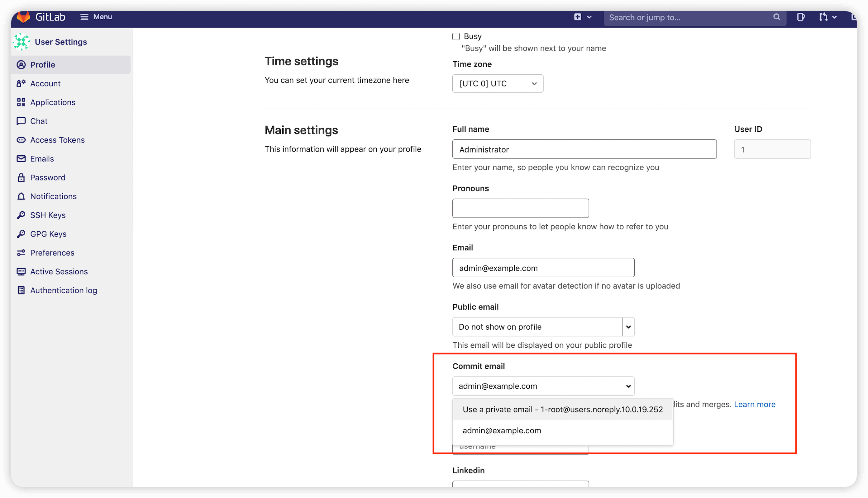Open the main Menu button
The width and height of the screenshot is (868, 498).
(96, 17)
